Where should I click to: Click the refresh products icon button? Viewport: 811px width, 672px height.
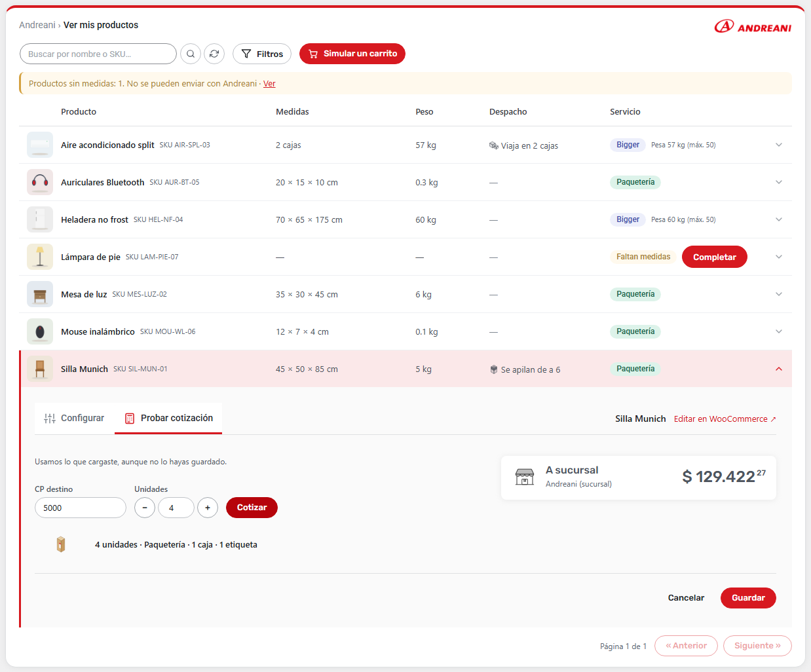click(214, 54)
